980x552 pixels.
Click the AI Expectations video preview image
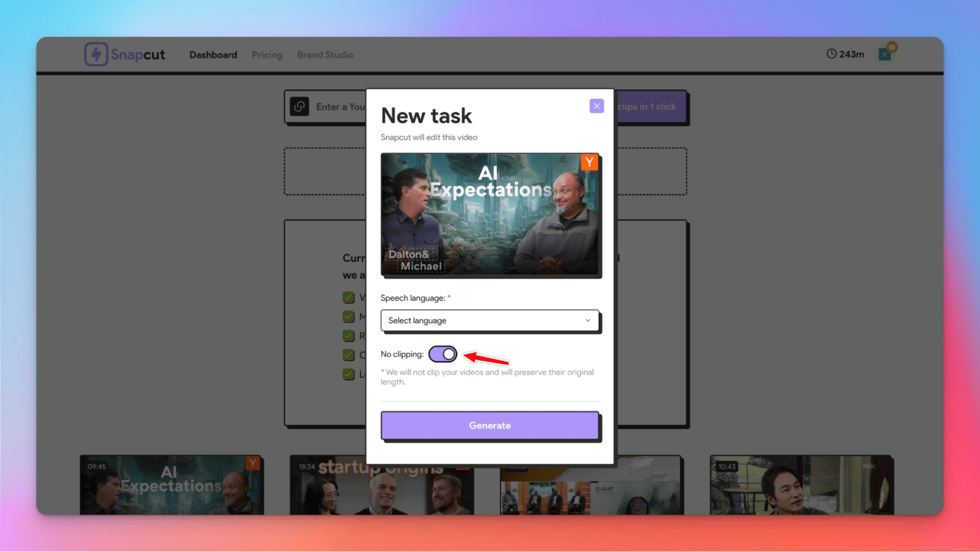coord(490,214)
